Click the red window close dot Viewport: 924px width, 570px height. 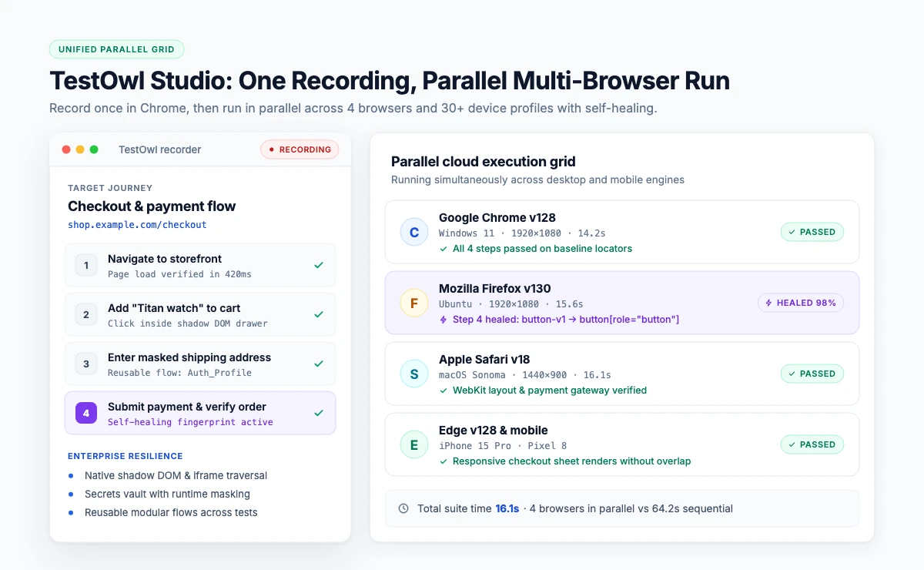click(66, 149)
